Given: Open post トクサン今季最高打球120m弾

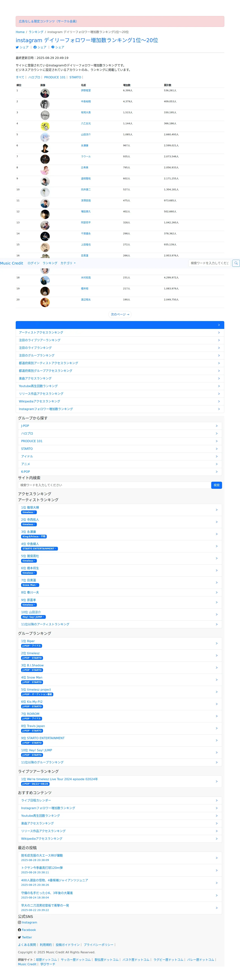Looking at the screenshot, I should point(120,870).
